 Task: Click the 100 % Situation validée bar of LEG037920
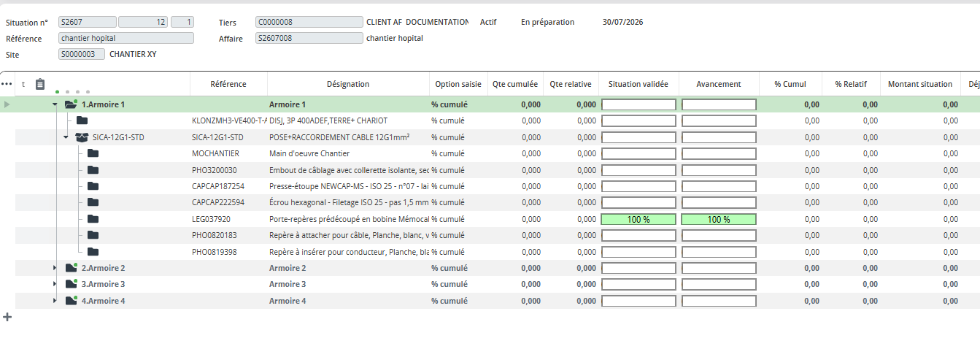coord(638,219)
